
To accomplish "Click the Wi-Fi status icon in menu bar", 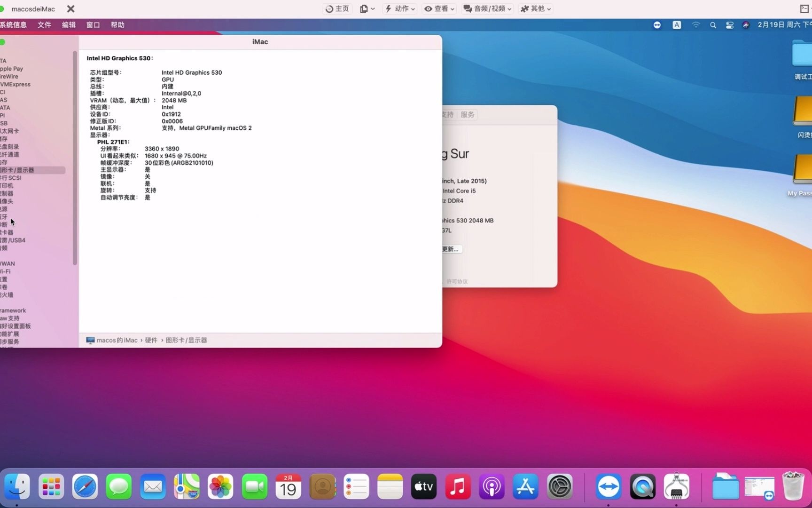I will coord(696,25).
